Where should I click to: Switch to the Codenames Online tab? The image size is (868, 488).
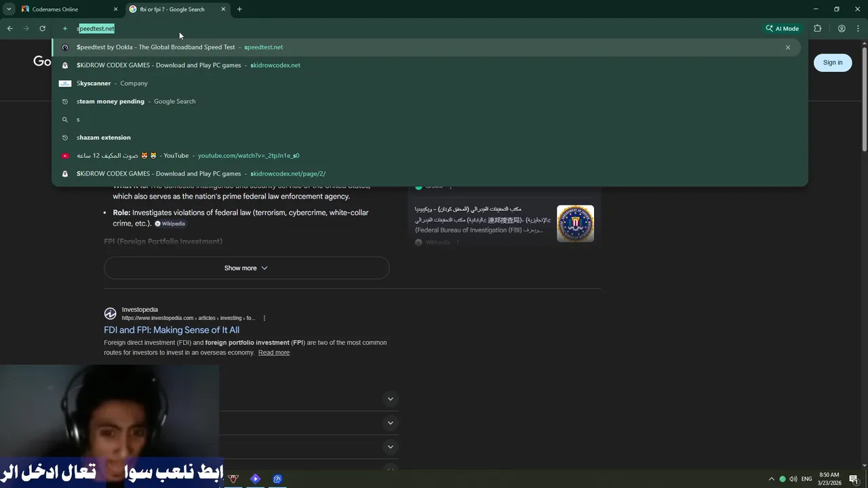[x=70, y=9]
